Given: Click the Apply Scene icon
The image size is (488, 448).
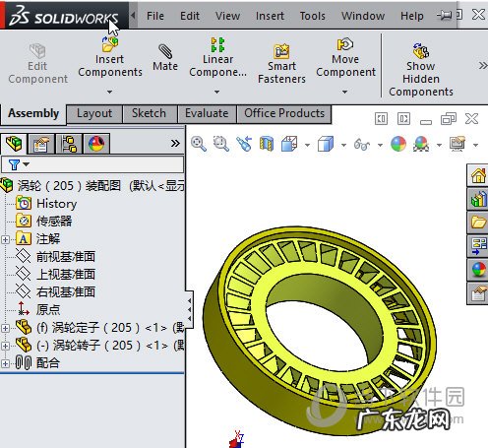Looking at the screenshot, I should 421,144.
